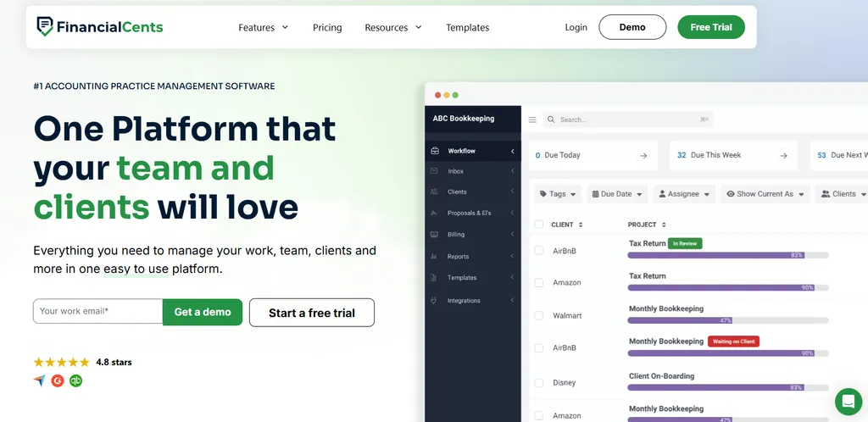Click the ABC Bookkeeping sidebar title
The height and width of the screenshot is (422, 868).
[x=464, y=119]
